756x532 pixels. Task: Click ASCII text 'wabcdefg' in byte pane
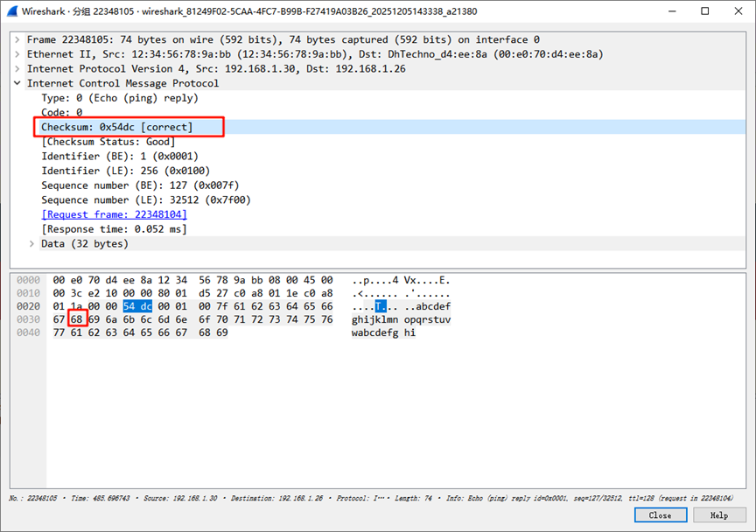point(375,332)
